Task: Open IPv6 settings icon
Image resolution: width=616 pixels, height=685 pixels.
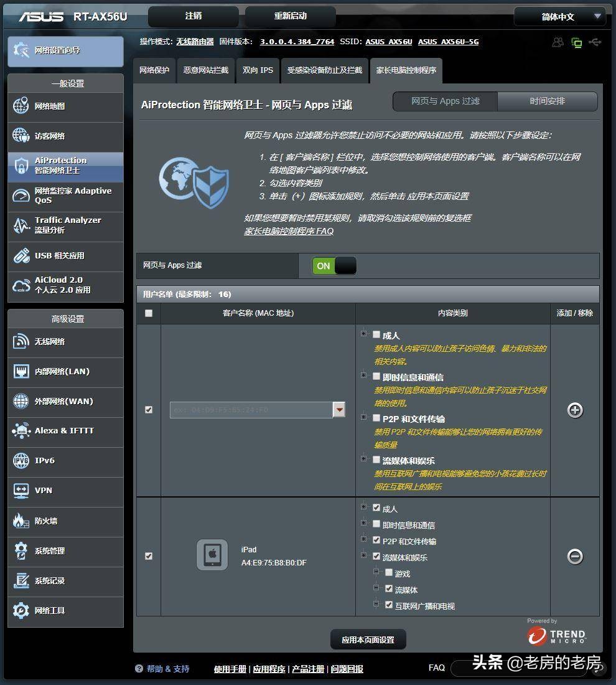Action: pos(21,460)
